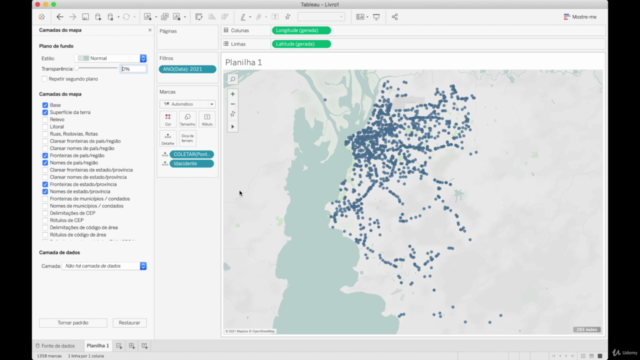This screenshot has width=640, height=360.
Task: Select the Planilha 1 sheet tab
Action: [x=98, y=346]
